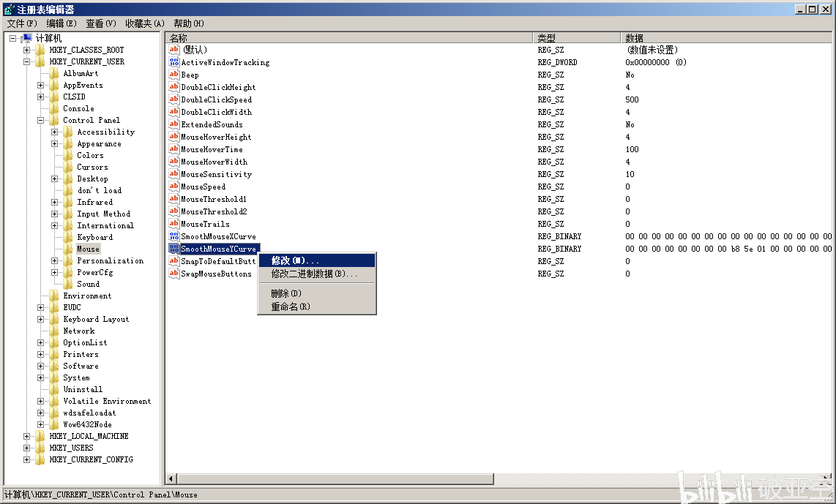Sort values by the 名称 column header
This screenshot has width=836, height=504.
pyautogui.click(x=349, y=38)
